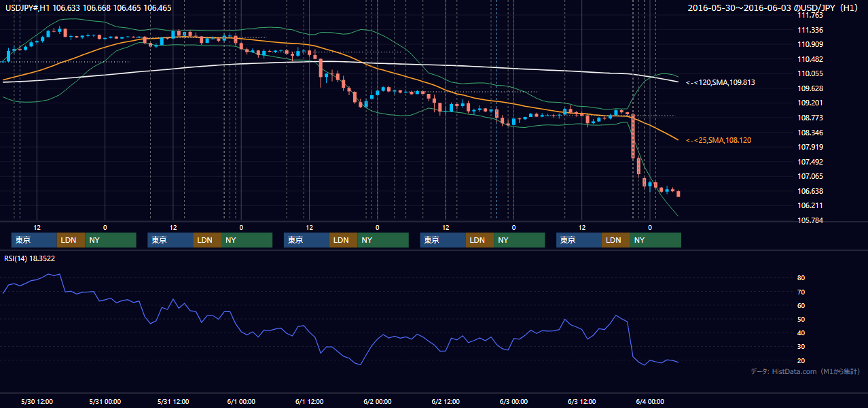Viewport: 868px width, 408px height.
Task: Click RSI scale value 50
Action: point(801,319)
